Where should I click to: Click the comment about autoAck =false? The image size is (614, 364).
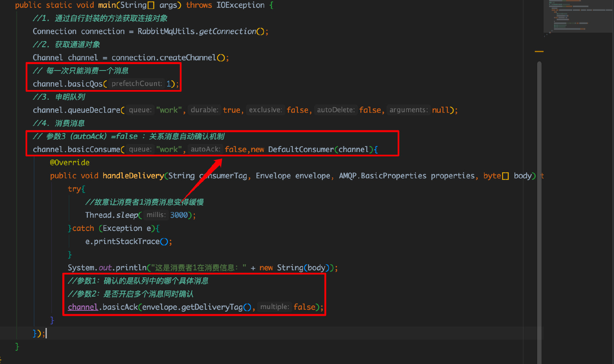tap(128, 136)
